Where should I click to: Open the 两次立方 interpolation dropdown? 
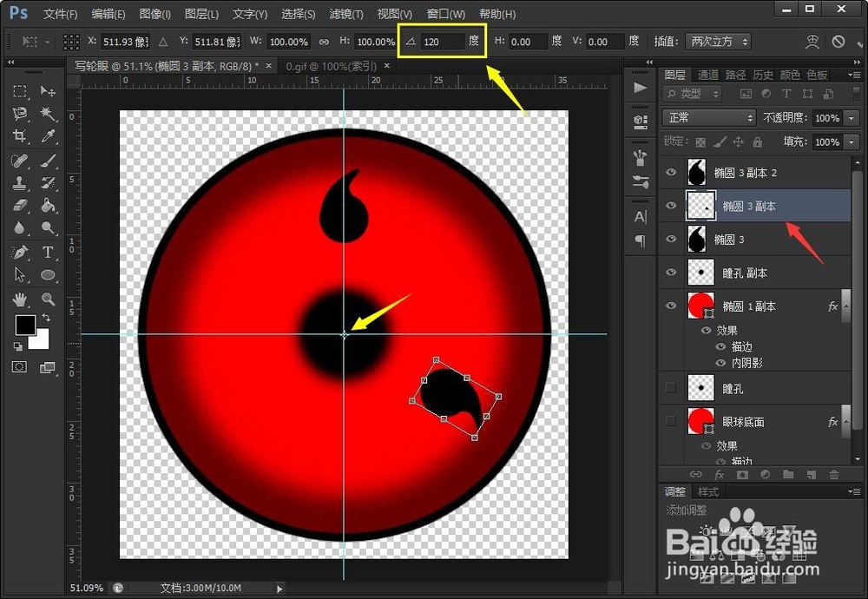[x=718, y=42]
